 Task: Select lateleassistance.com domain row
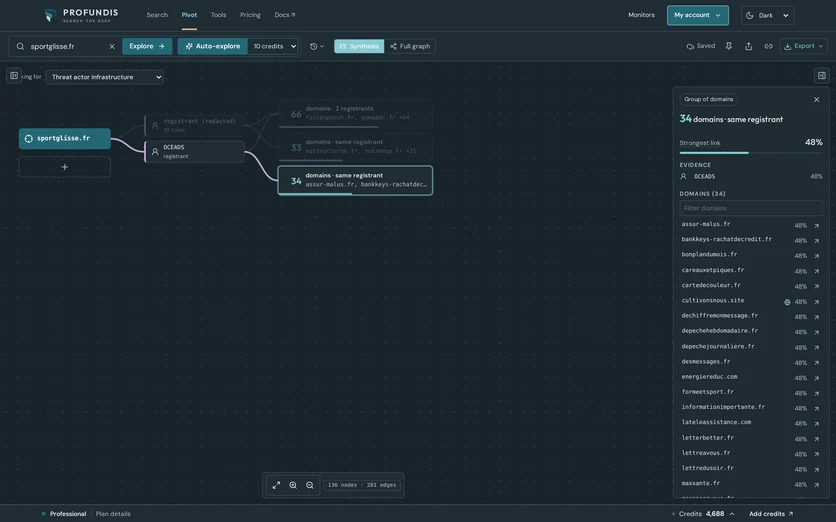(751, 423)
